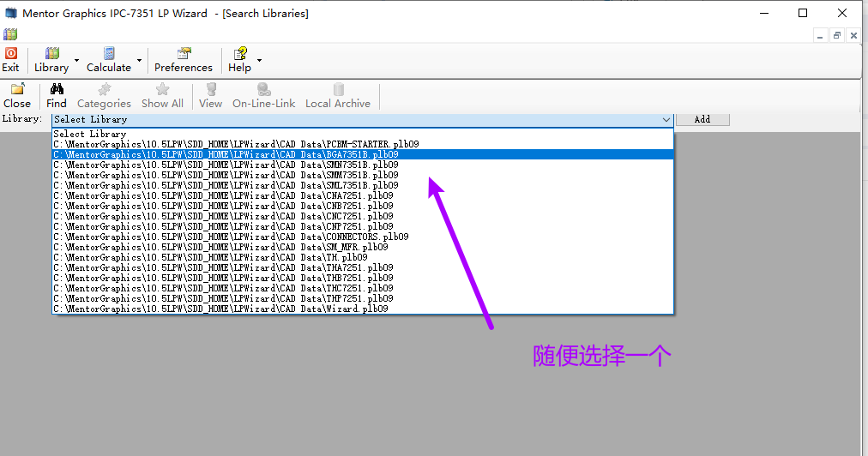Close the inner Search Libraries window
This screenshot has height=456, width=868.
[x=853, y=35]
